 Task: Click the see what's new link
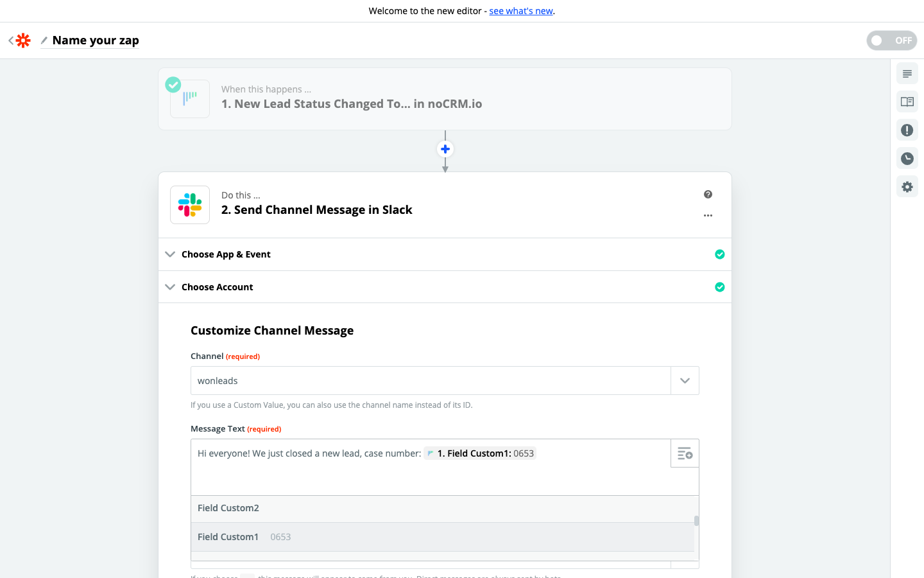coord(520,11)
